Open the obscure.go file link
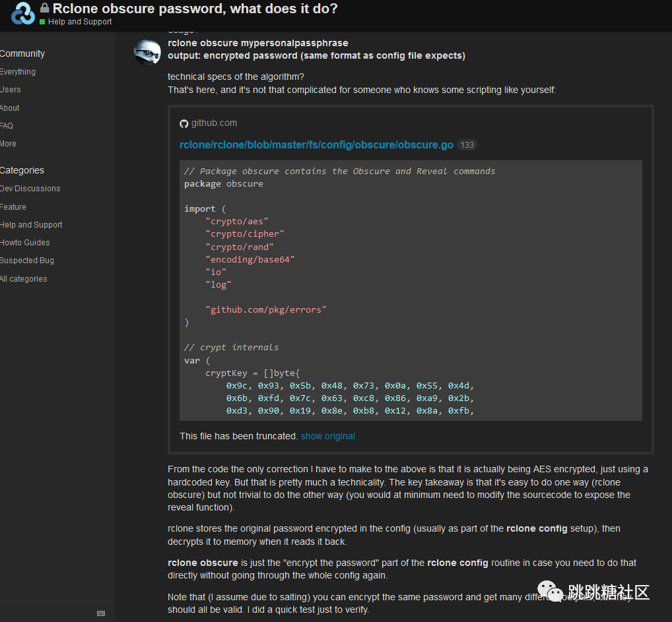 316,145
